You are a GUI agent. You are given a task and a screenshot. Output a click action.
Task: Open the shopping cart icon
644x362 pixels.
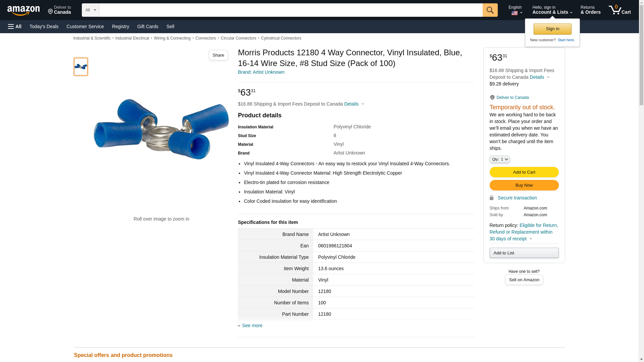pyautogui.click(x=619, y=10)
